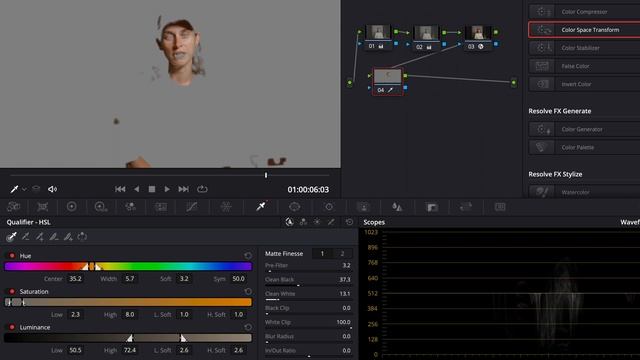Reset the Saturation qualifier controls
640x360 pixels.
point(248,291)
